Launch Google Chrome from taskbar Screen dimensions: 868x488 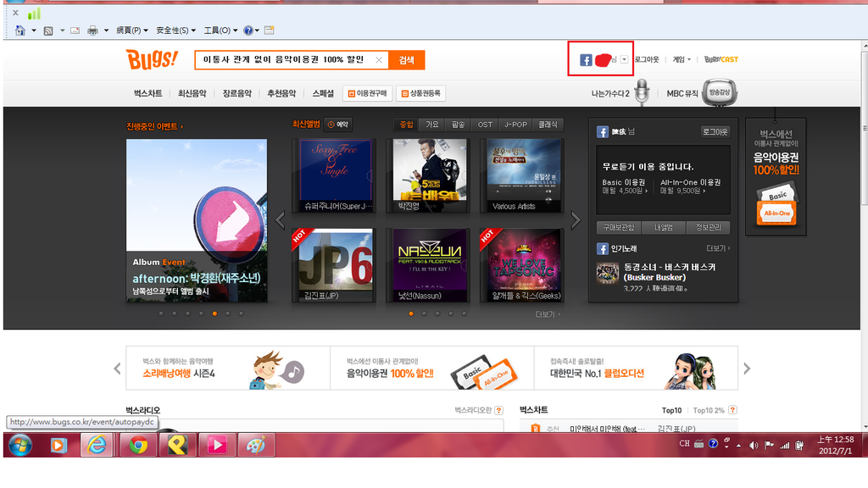138,445
